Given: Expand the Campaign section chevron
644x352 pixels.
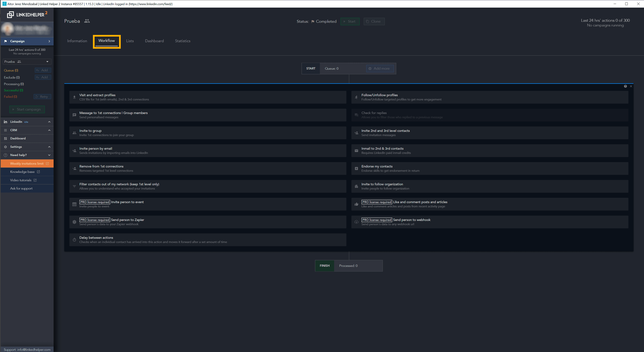Looking at the screenshot, I should click(x=49, y=41).
